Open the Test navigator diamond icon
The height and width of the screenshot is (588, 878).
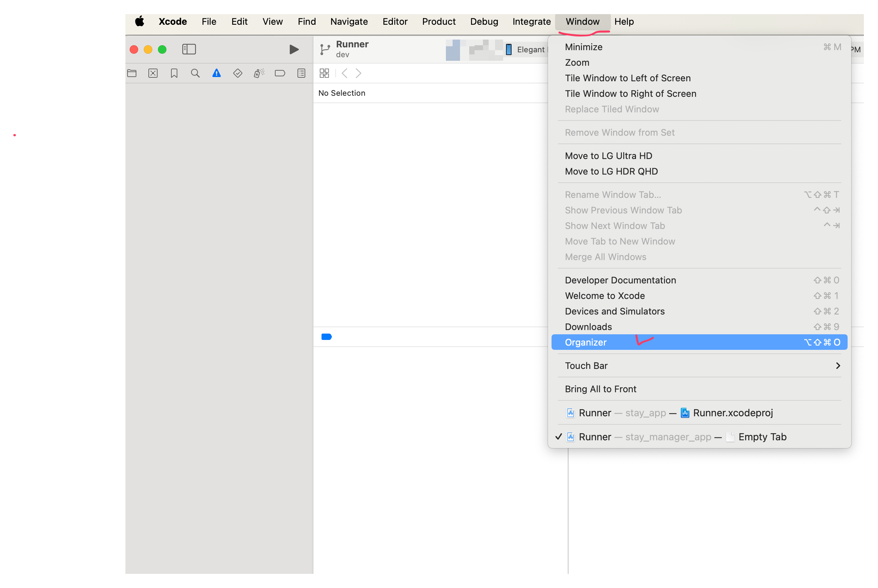click(x=238, y=73)
